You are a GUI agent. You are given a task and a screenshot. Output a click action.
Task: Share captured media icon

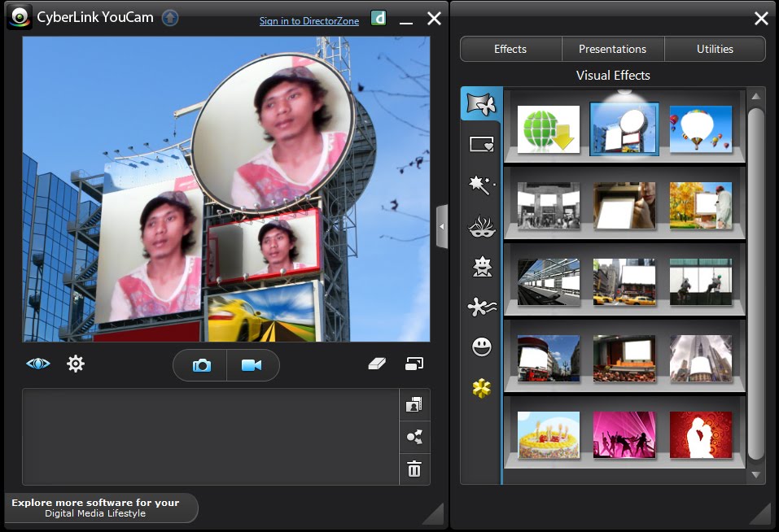tap(414, 437)
